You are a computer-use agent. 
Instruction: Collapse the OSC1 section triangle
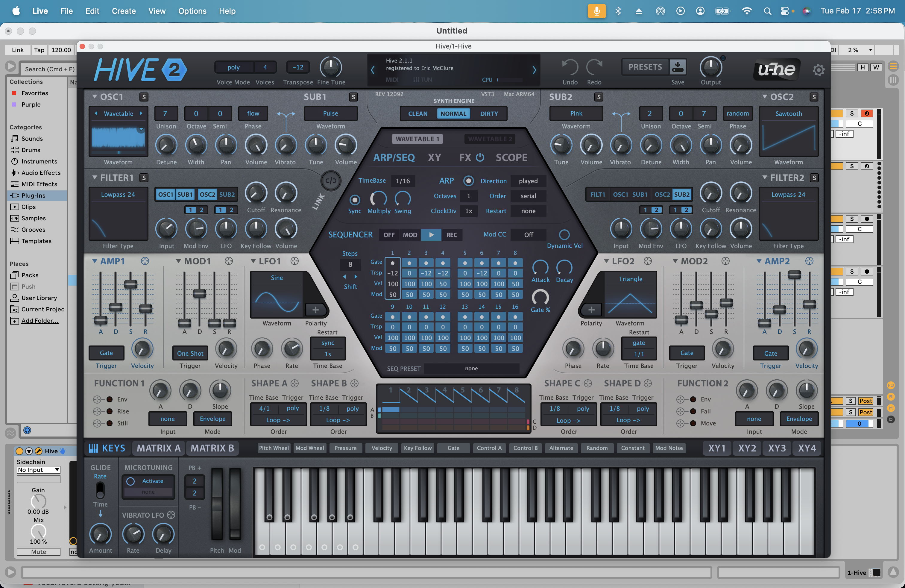coord(94,97)
